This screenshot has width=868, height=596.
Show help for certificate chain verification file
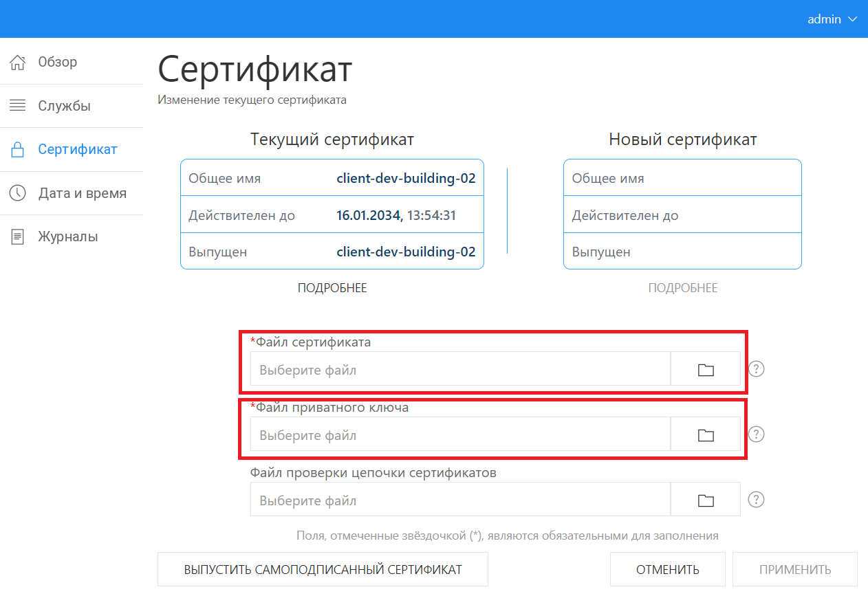(x=757, y=500)
